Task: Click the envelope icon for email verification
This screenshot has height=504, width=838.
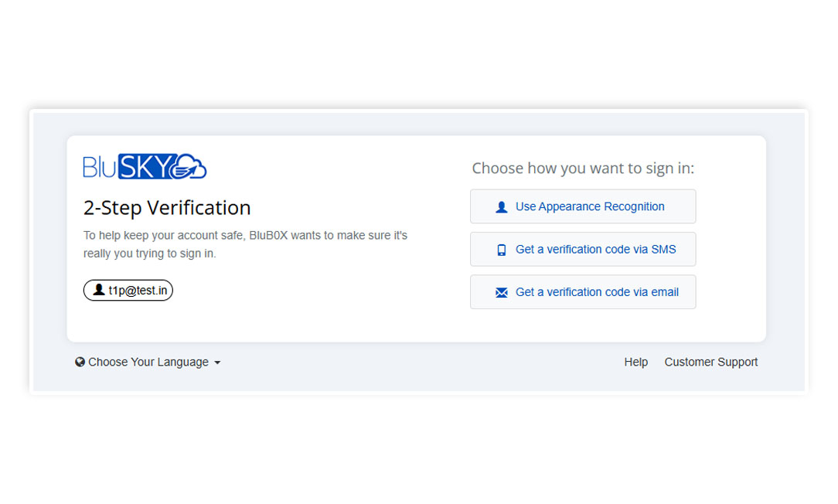Action: coord(502,292)
